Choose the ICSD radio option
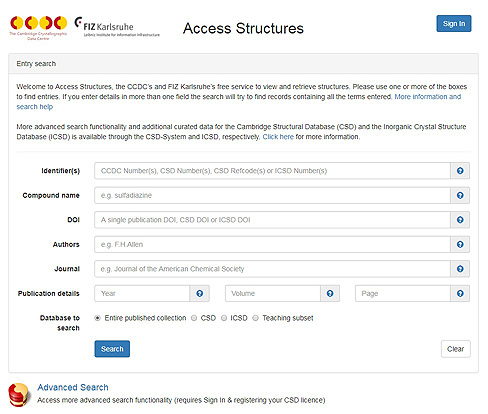This screenshot has height=414, width=488. (x=224, y=318)
